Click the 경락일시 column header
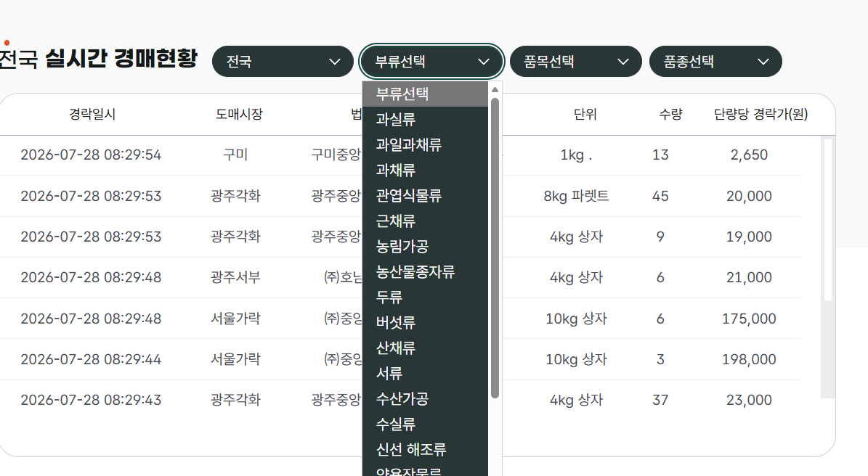 pos(92,115)
